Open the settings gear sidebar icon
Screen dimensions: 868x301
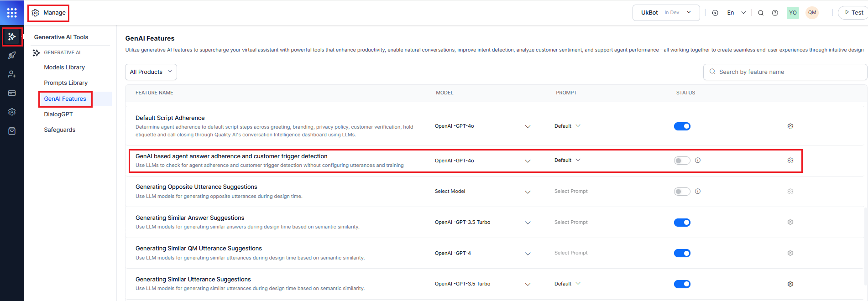(x=12, y=112)
